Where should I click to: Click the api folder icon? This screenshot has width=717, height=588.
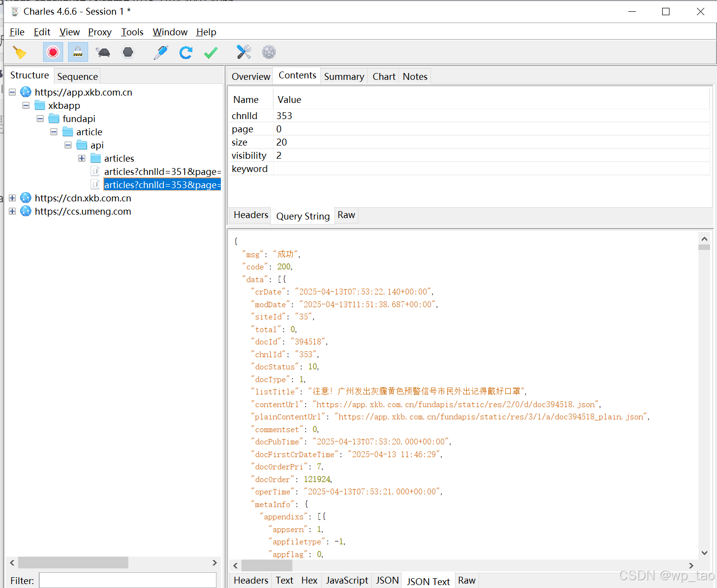tap(82, 145)
